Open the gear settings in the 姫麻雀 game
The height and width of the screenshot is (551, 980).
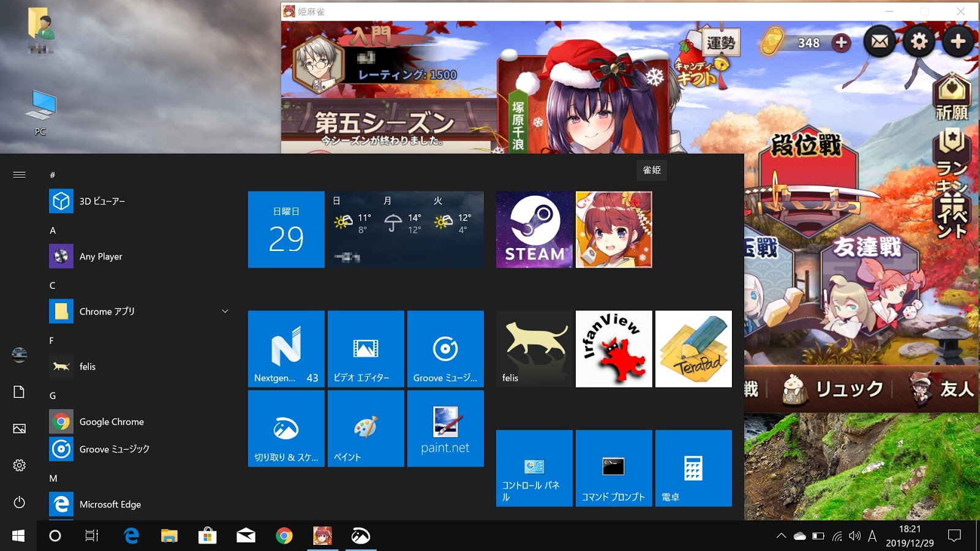click(919, 42)
